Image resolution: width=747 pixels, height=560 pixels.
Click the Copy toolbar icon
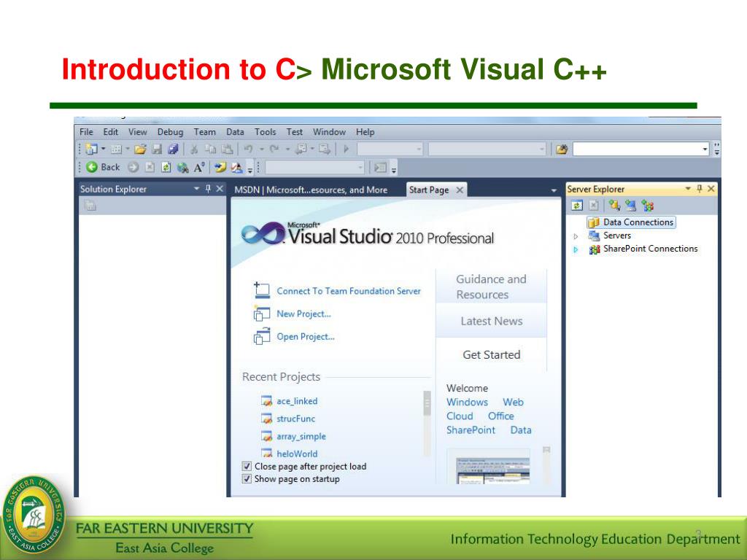[x=210, y=149]
